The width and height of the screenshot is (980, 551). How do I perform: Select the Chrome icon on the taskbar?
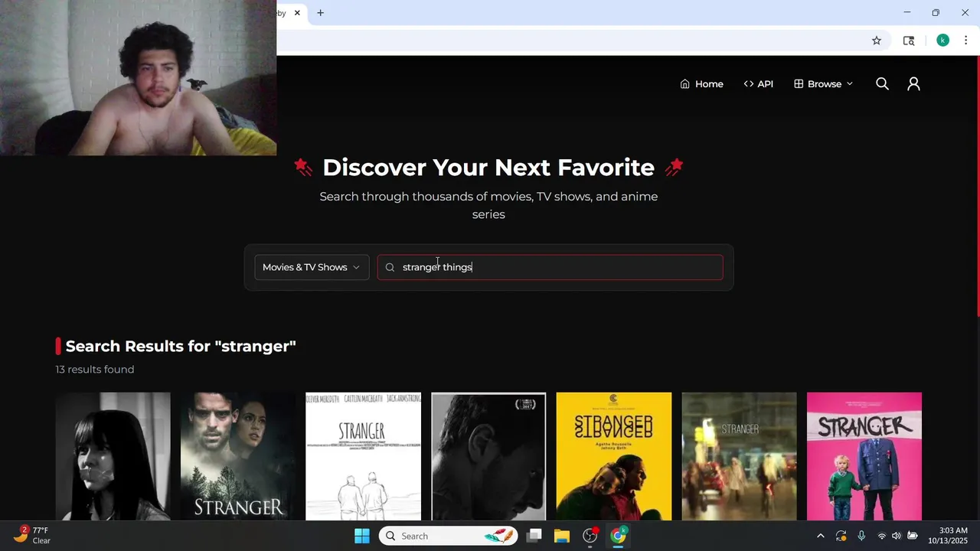[x=618, y=536]
